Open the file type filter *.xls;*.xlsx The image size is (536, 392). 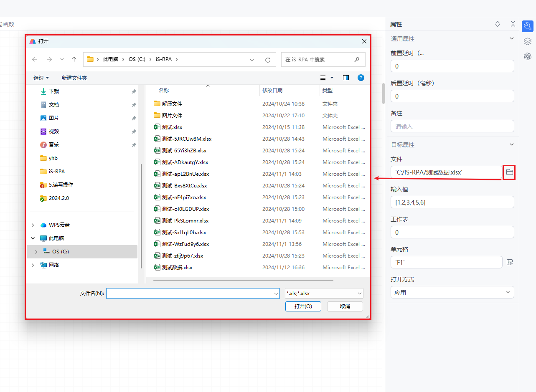tap(324, 293)
